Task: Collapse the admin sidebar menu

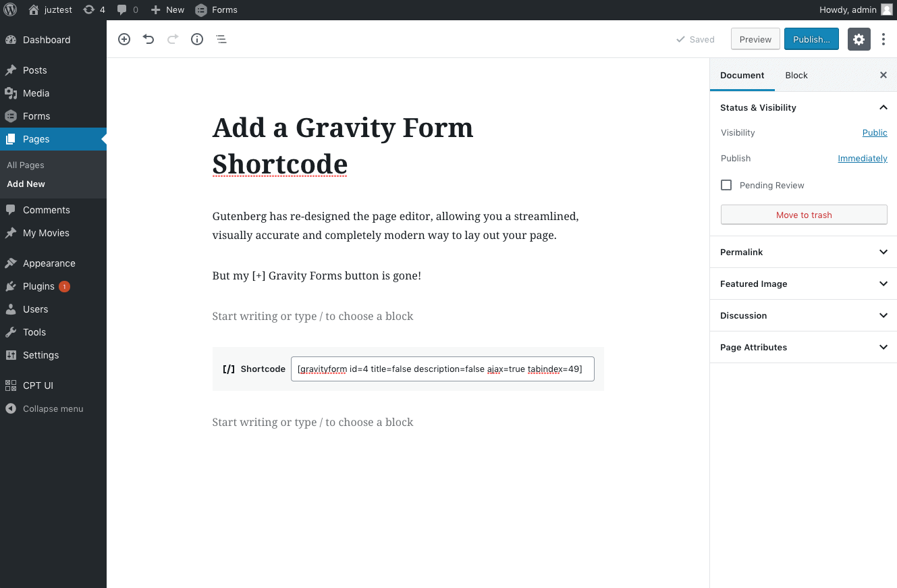Action: (53, 408)
